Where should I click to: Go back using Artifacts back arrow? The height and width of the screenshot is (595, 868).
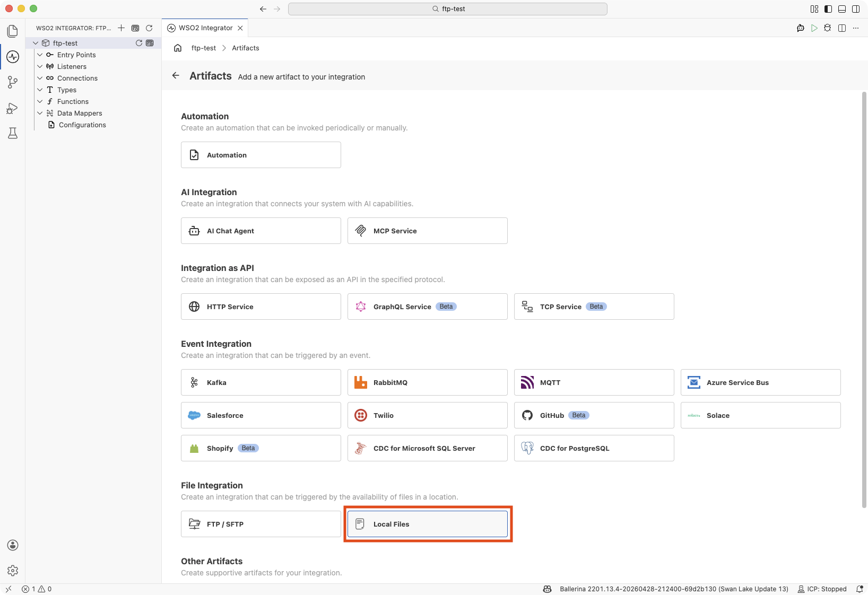[176, 76]
